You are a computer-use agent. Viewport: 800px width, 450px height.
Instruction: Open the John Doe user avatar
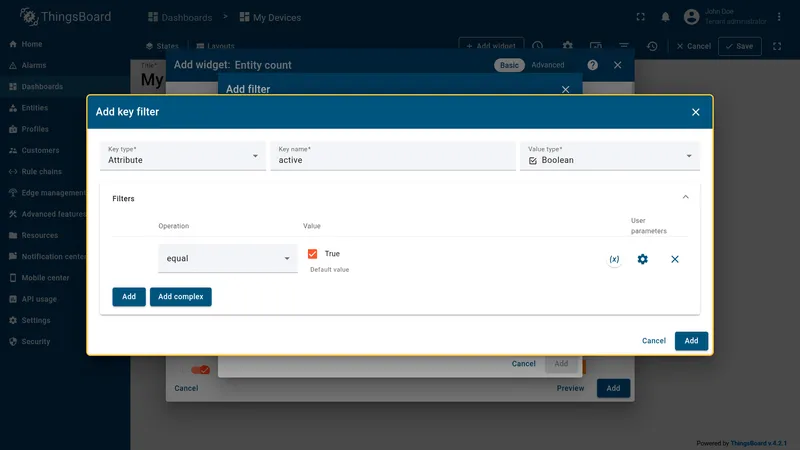point(691,17)
